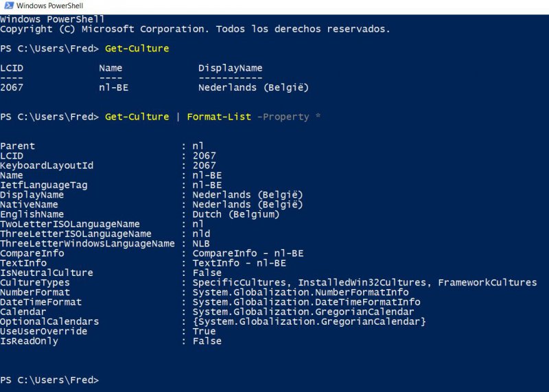Click the OptionalCalendars value in braces

coord(309,321)
